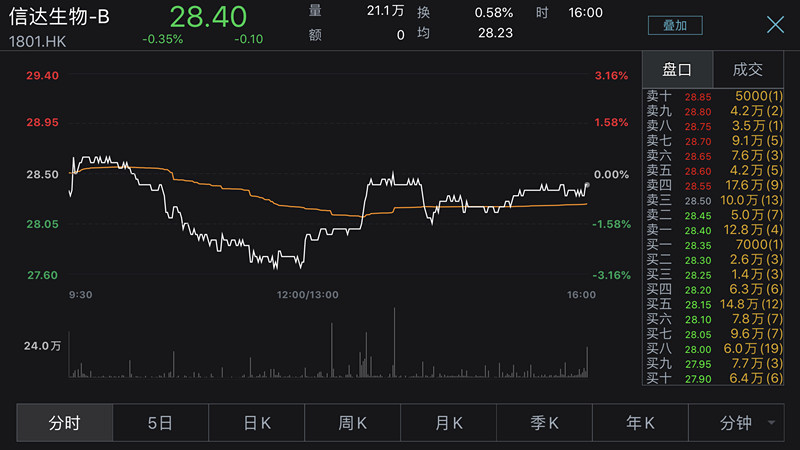Click the 29.40 top price axis label
Screen dimensions: 800x450
[x=42, y=76]
